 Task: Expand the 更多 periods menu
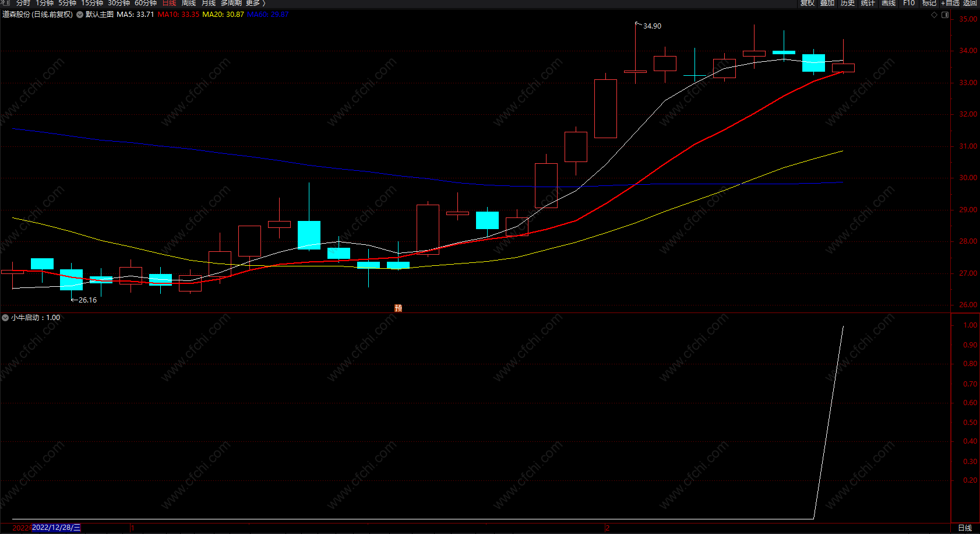(255, 3)
